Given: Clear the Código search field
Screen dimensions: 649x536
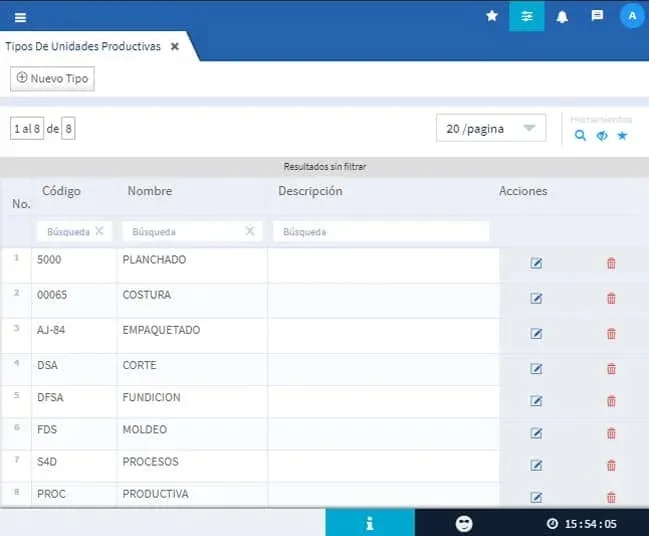Looking at the screenshot, I should pyautogui.click(x=99, y=231).
